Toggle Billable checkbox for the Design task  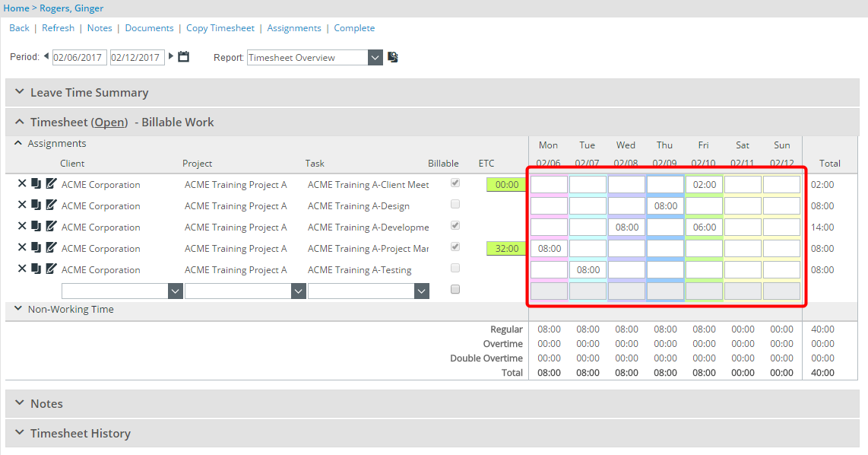point(455,205)
